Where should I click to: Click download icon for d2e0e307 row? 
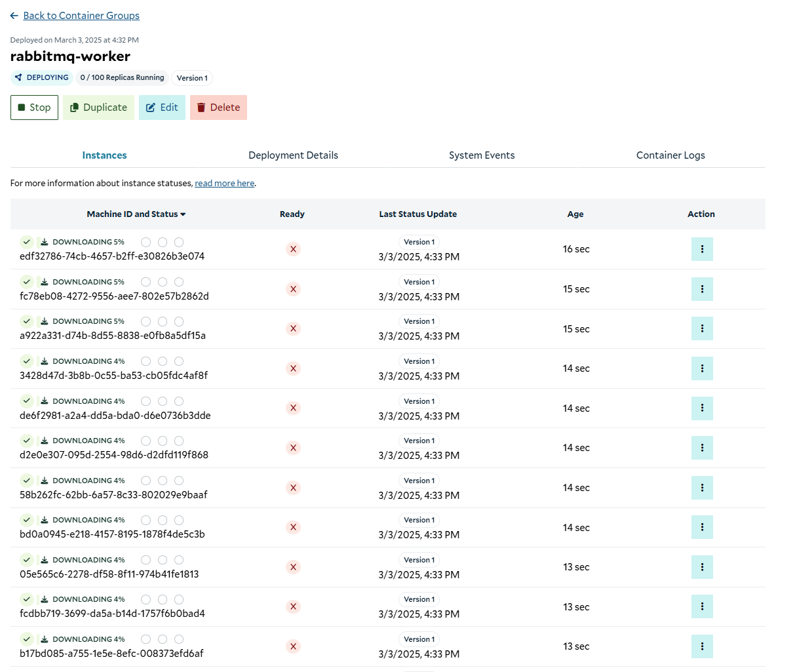[x=45, y=441]
